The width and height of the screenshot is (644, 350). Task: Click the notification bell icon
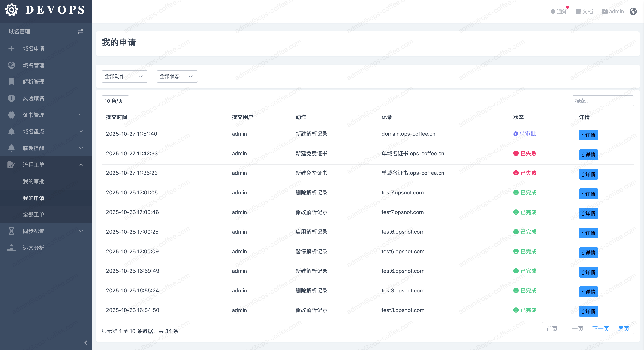coord(553,11)
